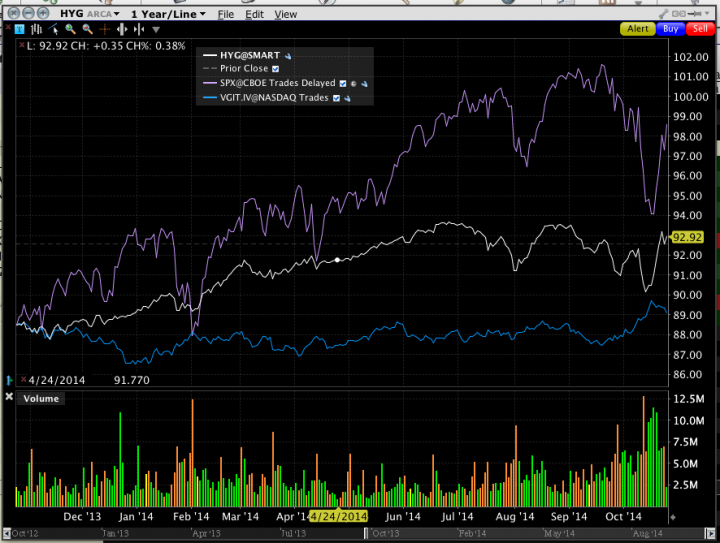Toggle the VGIT.IV@NASDAQ Trades checkbox

coord(337,98)
